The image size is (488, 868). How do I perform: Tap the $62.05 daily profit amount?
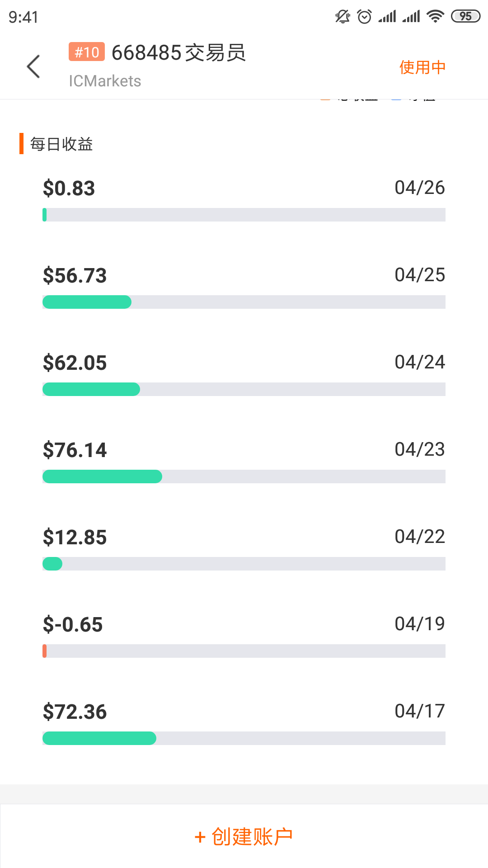click(75, 363)
